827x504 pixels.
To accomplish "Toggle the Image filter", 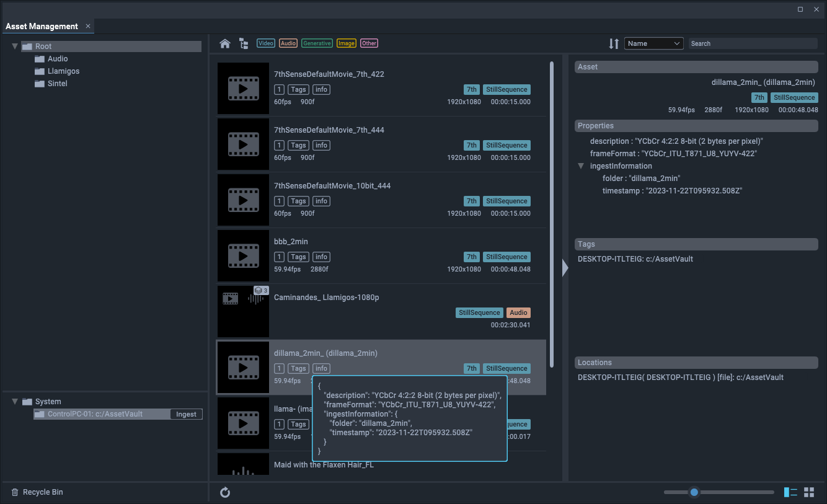I will (x=347, y=43).
